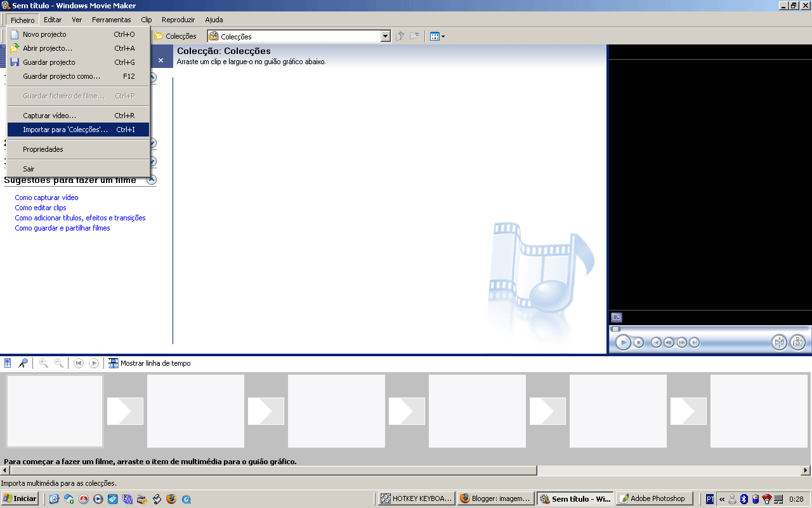
Task: Click the Iniciar start button
Action: (x=20, y=498)
